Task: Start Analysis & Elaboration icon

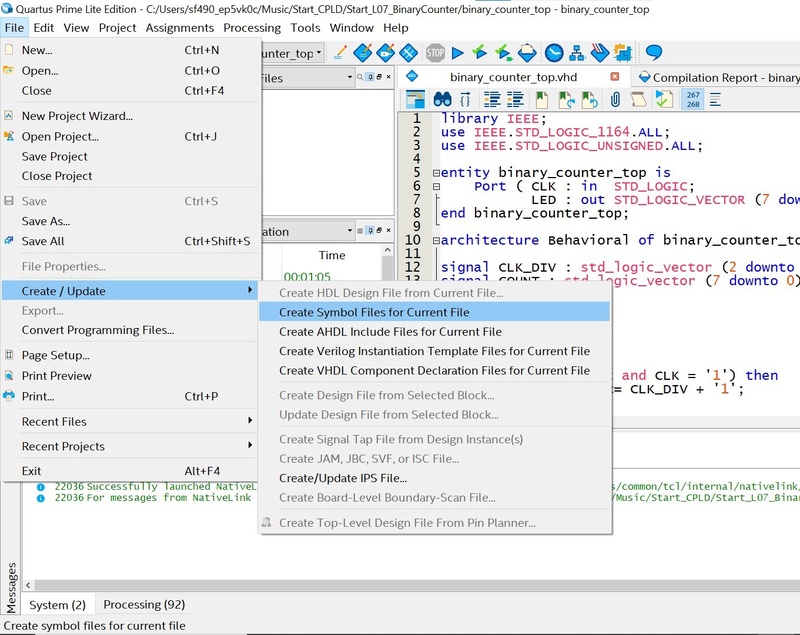Action: pos(480,53)
